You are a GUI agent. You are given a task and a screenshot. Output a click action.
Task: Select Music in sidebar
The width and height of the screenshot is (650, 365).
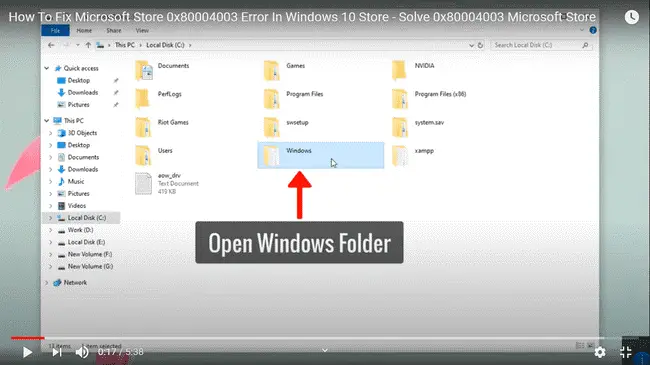coord(76,182)
